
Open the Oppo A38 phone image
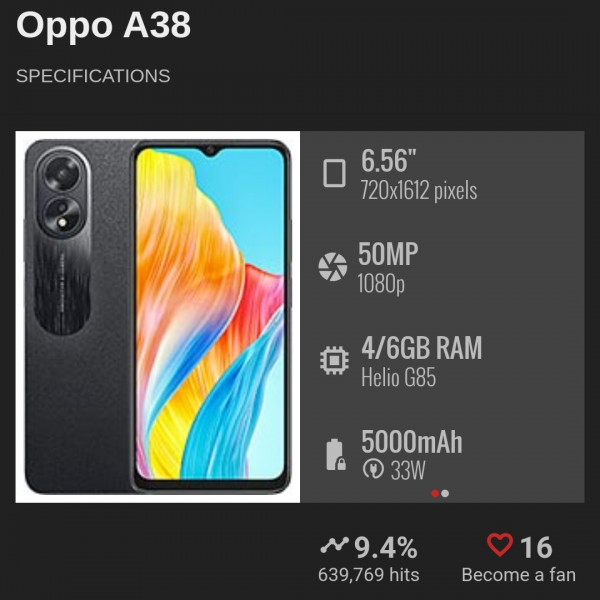click(x=158, y=316)
